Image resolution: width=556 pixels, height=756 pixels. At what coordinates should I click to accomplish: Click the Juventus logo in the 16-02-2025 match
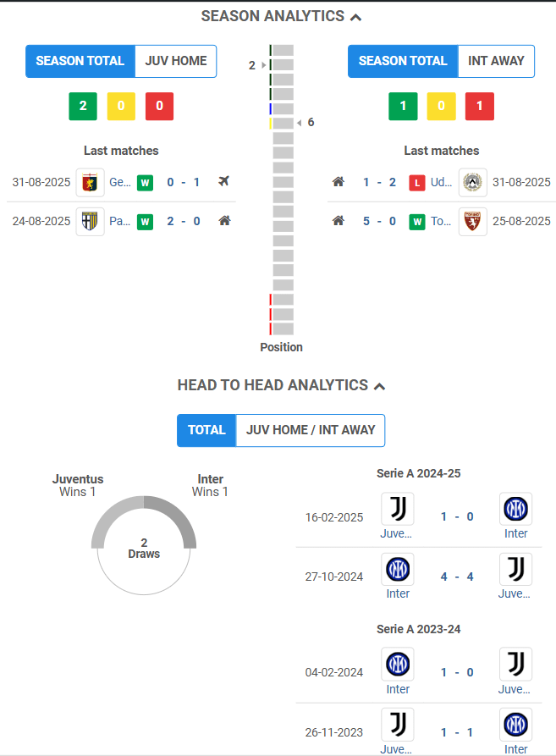(x=398, y=509)
